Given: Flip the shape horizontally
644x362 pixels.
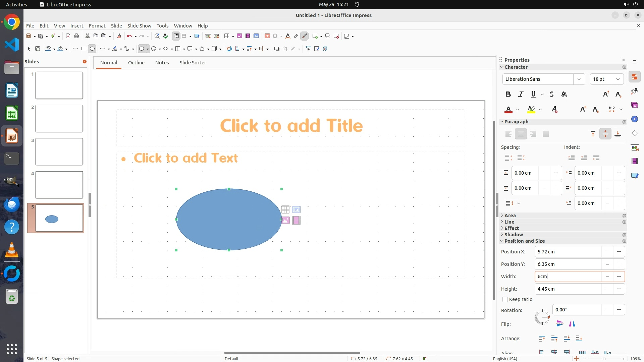Looking at the screenshot, I should [x=572, y=323].
